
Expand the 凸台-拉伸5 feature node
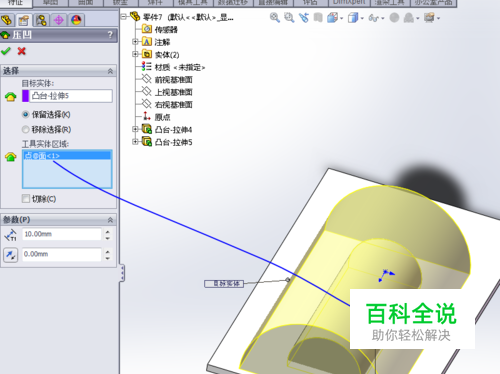135,142
